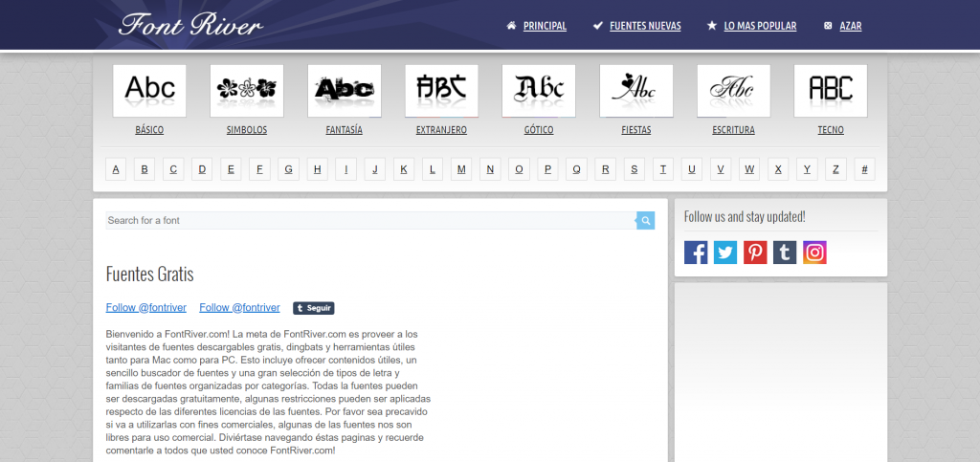Click the Font River logo
Screen dimensions: 980x462
coord(189,26)
